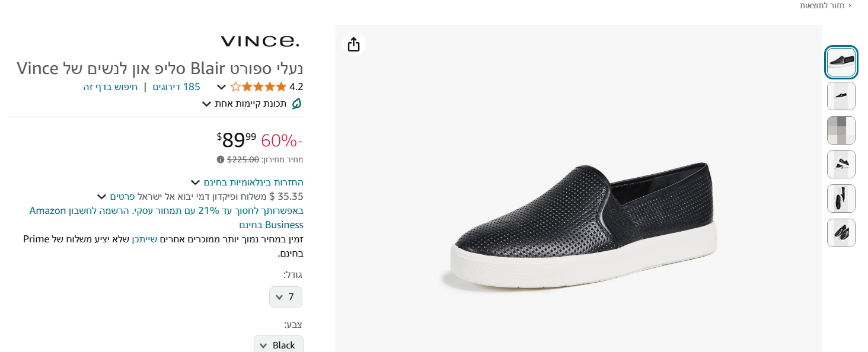
Task: Open the 185 ratings link
Action: coord(176,87)
